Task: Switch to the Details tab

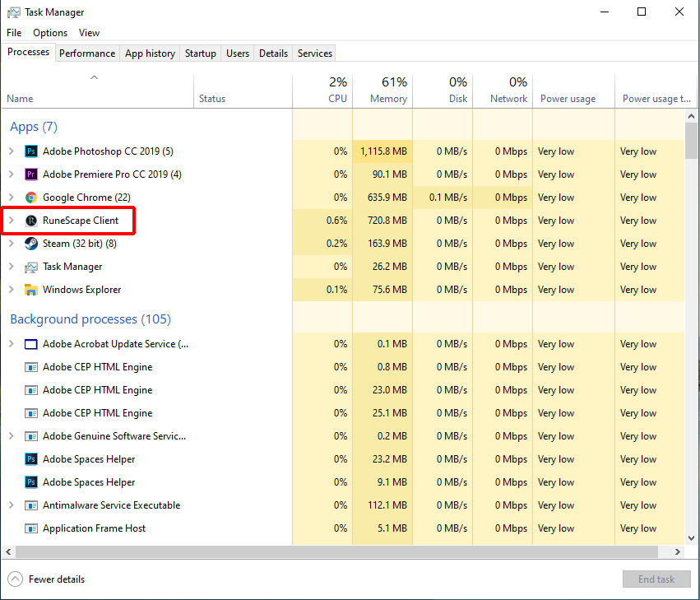Action: (x=274, y=53)
